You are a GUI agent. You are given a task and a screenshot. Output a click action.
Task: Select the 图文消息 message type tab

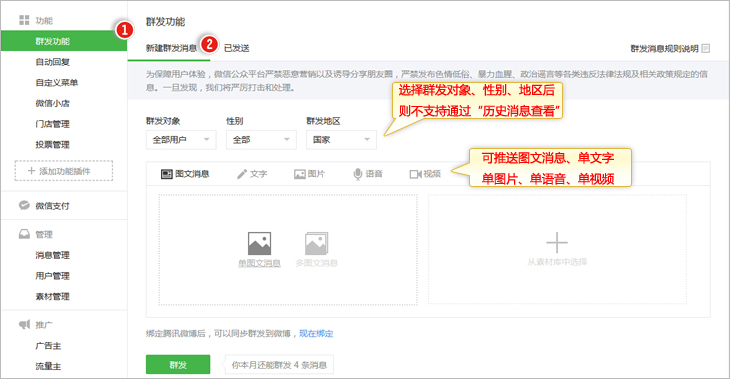185,174
